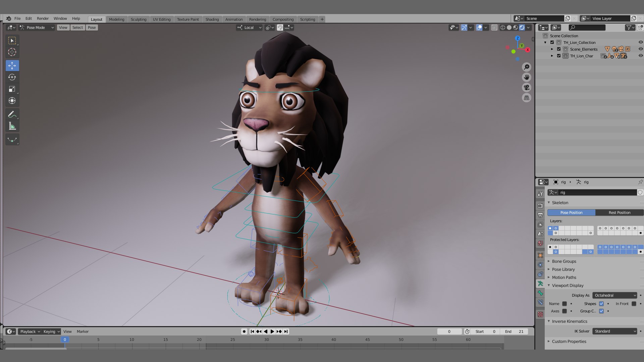Uncheck the TH_Lion_Collection checkbox
The height and width of the screenshot is (362, 644).
pos(552,42)
